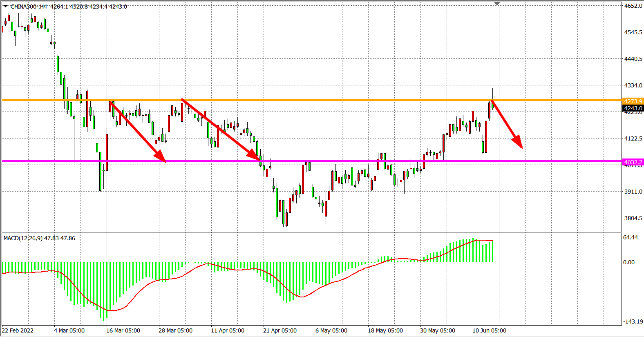Click the CHINA300-,H4 chart title text

(x=29, y=7)
